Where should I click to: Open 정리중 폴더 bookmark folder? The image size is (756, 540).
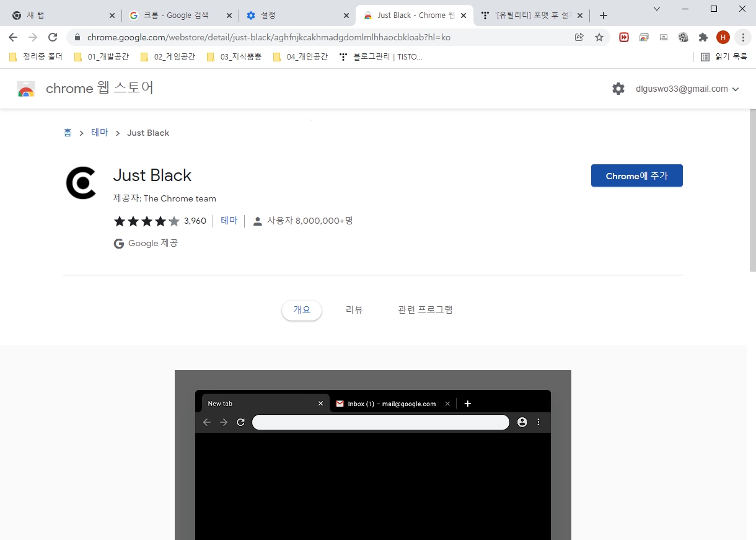coord(36,57)
